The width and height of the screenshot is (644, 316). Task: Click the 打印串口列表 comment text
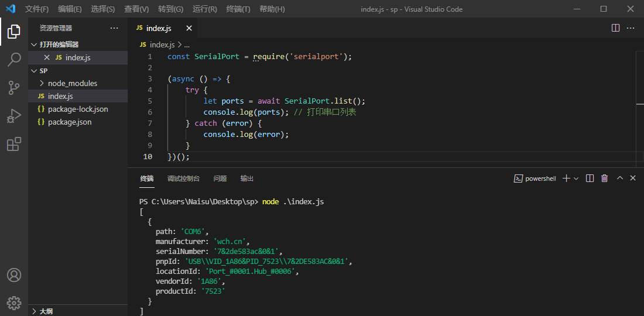pyautogui.click(x=331, y=112)
